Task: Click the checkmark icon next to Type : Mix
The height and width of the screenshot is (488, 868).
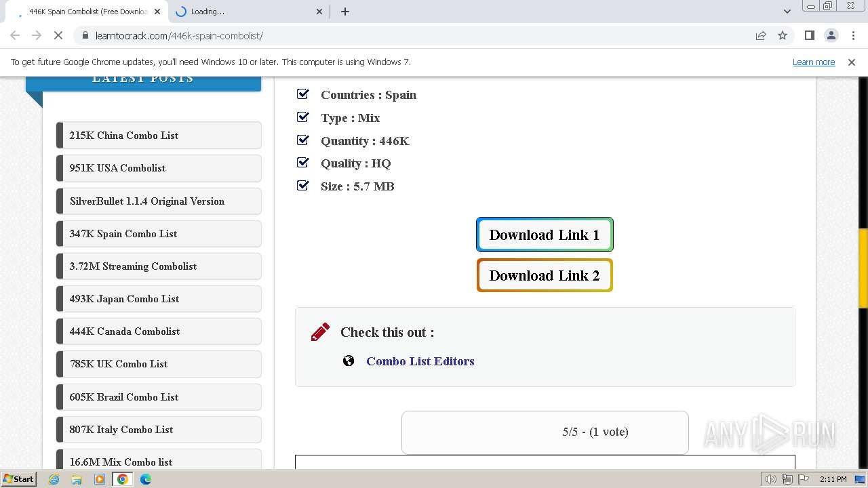Action: tap(303, 117)
